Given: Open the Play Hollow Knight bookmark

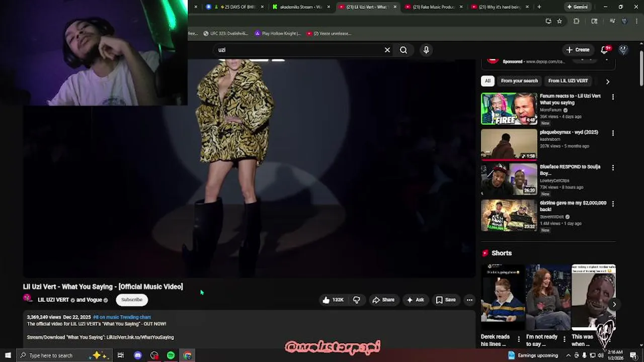Looking at the screenshot, I should click(x=278, y=34).
